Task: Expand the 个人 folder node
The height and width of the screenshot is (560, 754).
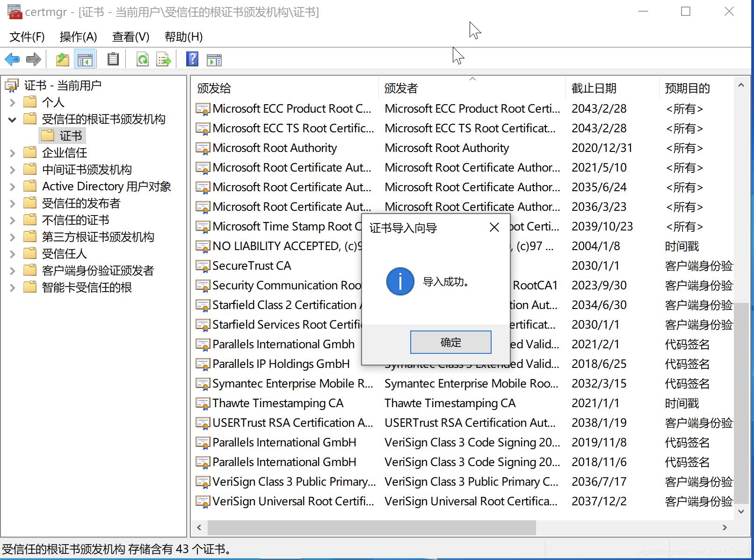Action: (13, 102)
